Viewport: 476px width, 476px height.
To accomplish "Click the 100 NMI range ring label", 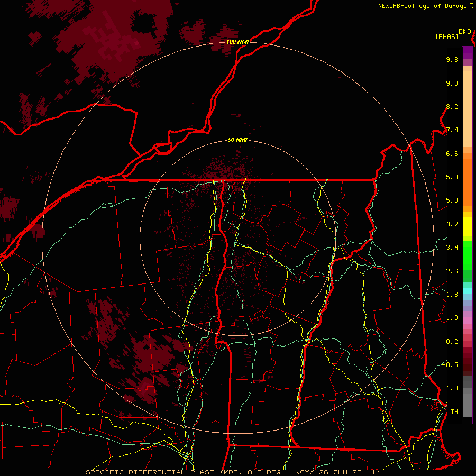I will tap(237, 42).
